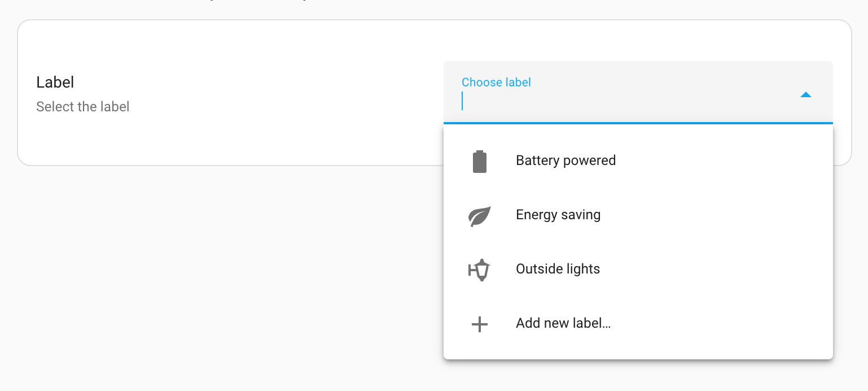Click the leaf icon beside Energy saving
This screenshot has height=391, width=868.
[x=479, y=215]
